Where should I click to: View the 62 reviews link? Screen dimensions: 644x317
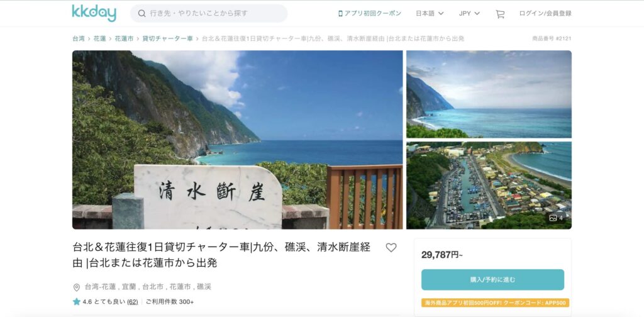(x=132, y=302)
